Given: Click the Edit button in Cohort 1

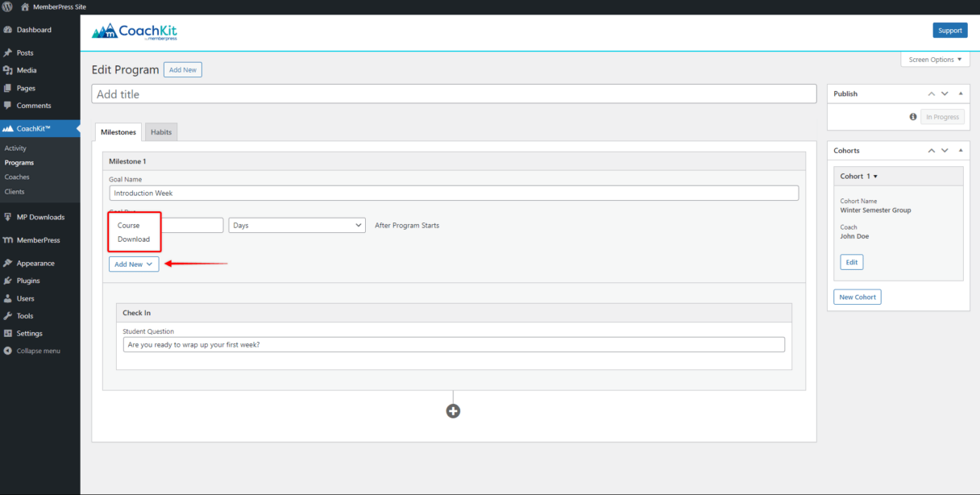Looking at the screenshot, I should [852, 263].
